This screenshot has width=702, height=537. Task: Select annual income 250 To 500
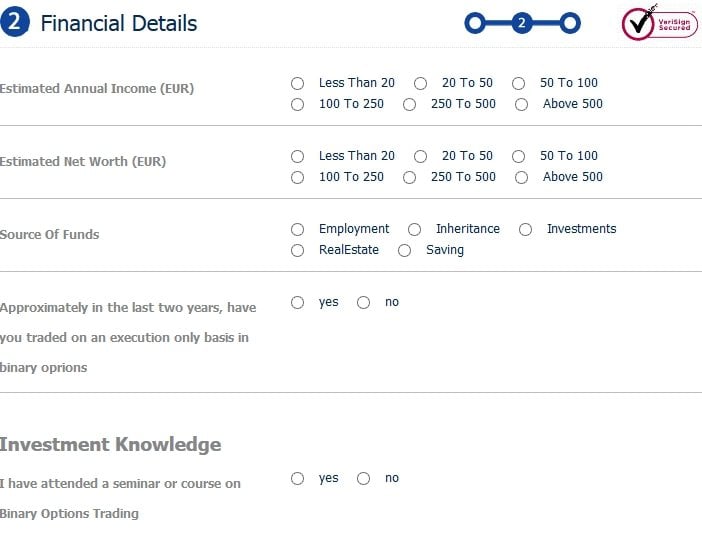409,104
